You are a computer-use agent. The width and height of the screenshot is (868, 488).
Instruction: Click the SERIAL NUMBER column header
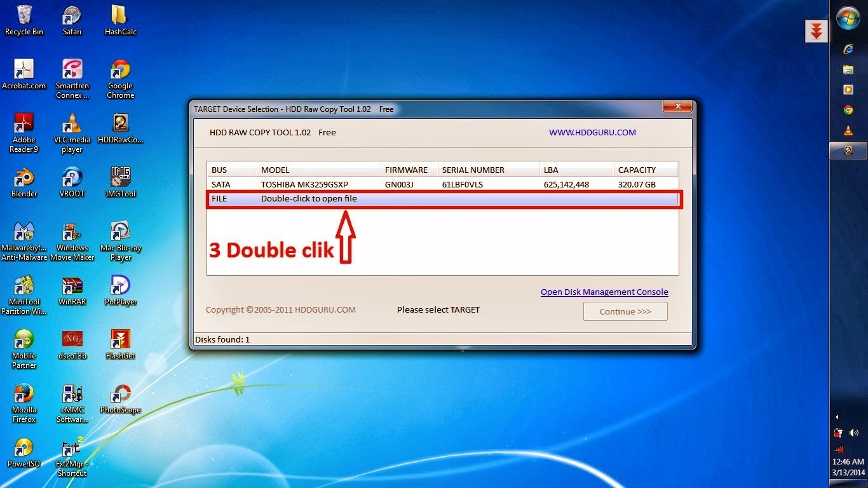[488, 170]
